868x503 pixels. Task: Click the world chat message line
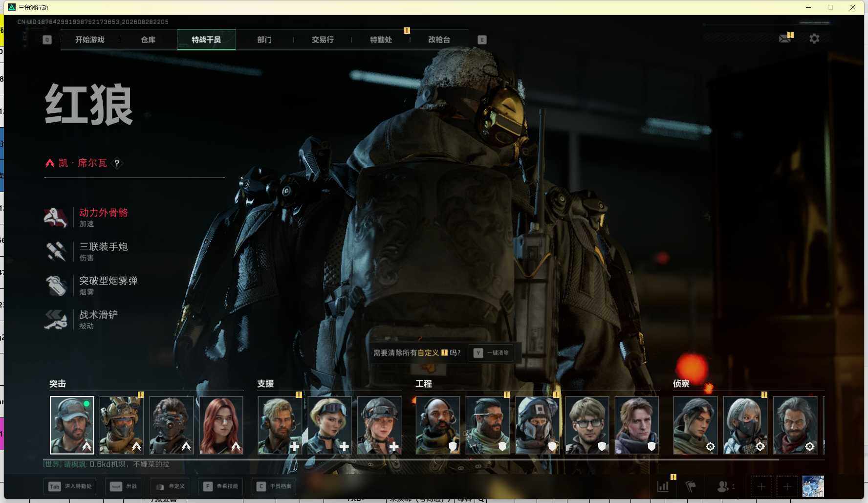tap(107, 464)
